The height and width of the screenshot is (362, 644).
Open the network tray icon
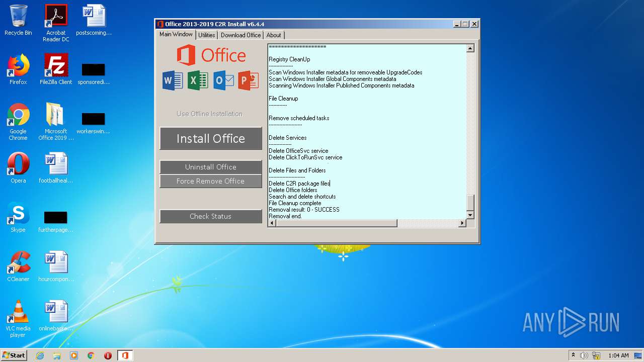[596, 355]
